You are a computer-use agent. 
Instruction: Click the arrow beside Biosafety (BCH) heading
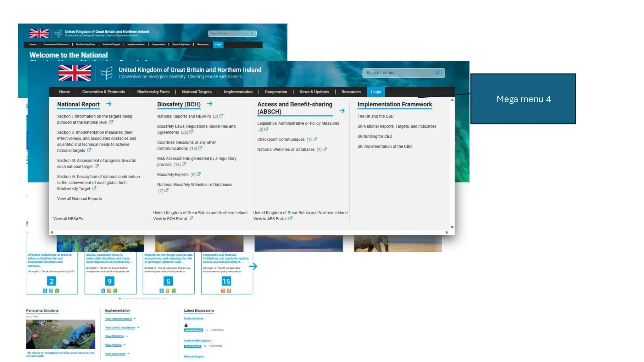point(210,104)
